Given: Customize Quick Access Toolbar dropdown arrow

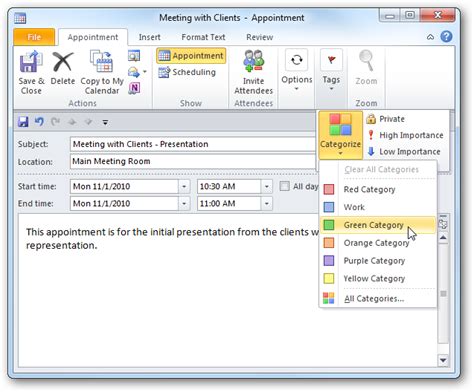Looking at the screenshot, I should click(x=105, y=123).
